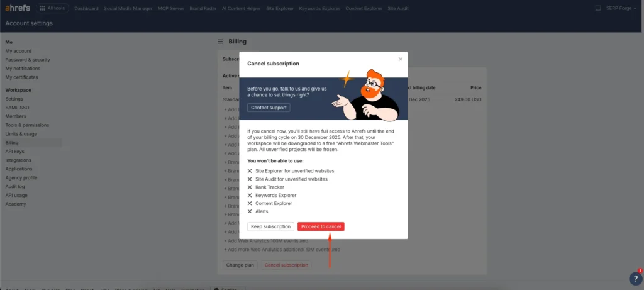Go to Dashboard in top navigation
Screen dimensions: 644x290
87,8
